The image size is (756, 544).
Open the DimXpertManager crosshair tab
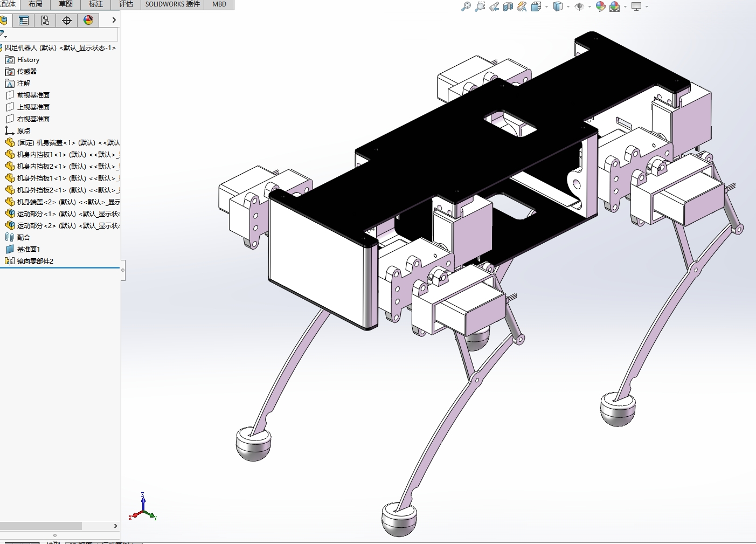(67, 20)
